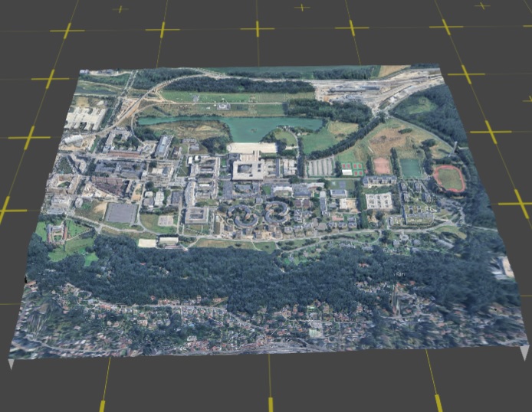Image resolution: width=532 pixels, height=412 pixels.
Task: Select the red oval running track on terrain
Action: click(x=449, y=178)
